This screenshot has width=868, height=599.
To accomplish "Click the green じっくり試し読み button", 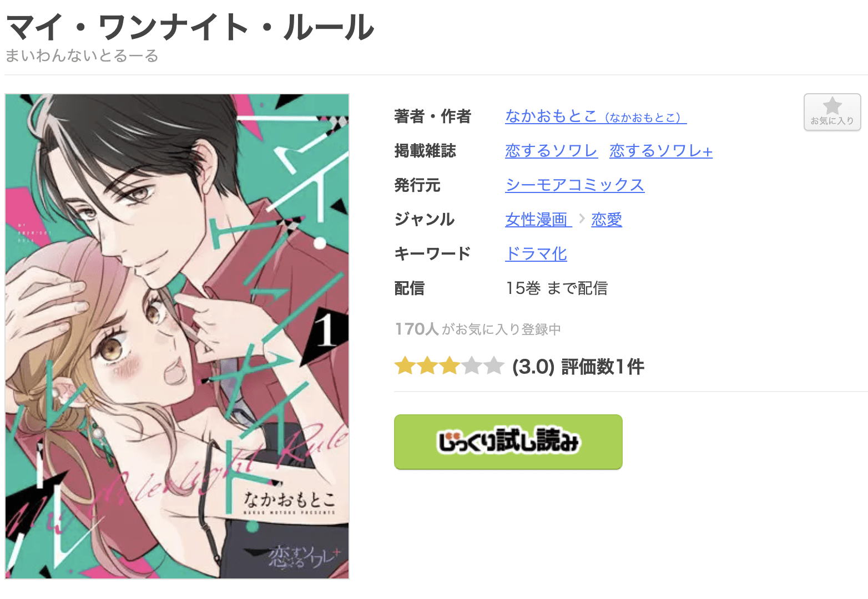I will point(508,442).
